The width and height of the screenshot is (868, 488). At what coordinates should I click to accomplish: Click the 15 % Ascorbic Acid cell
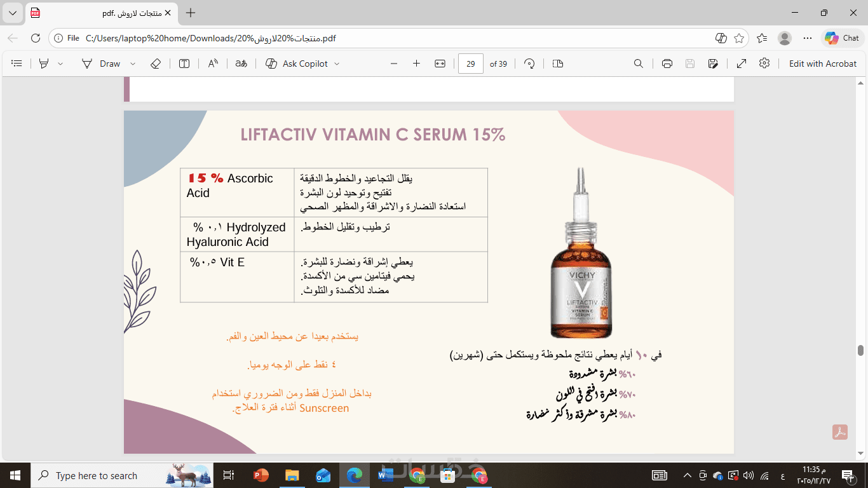(237, 193)
